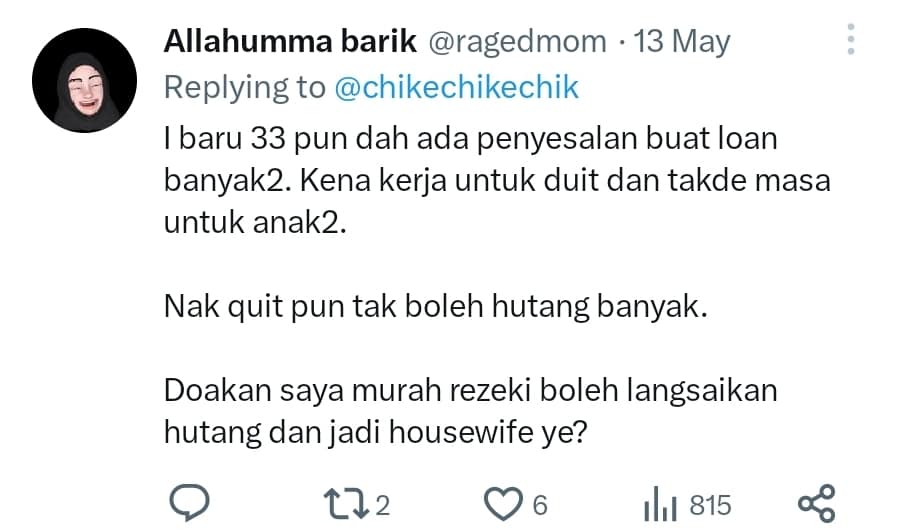
Task: Select the line ending 'jadi housewife ye?'
Action: [375, 433]
